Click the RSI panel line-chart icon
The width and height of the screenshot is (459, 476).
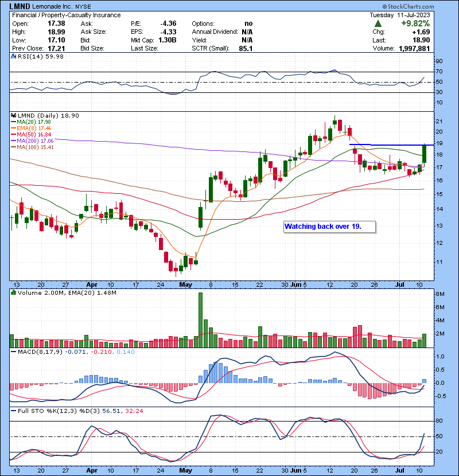click(13, 56)
